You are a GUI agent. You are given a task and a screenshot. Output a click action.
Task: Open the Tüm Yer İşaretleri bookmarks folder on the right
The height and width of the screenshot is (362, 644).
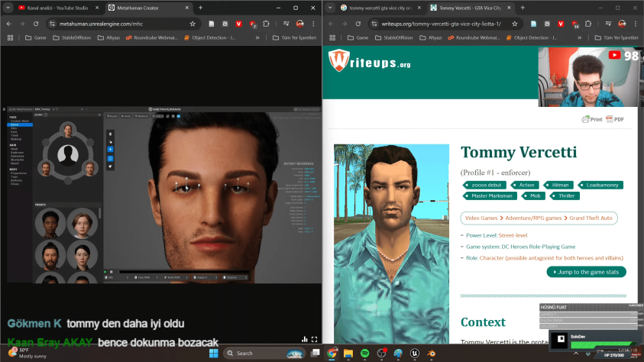pos(615,37)
